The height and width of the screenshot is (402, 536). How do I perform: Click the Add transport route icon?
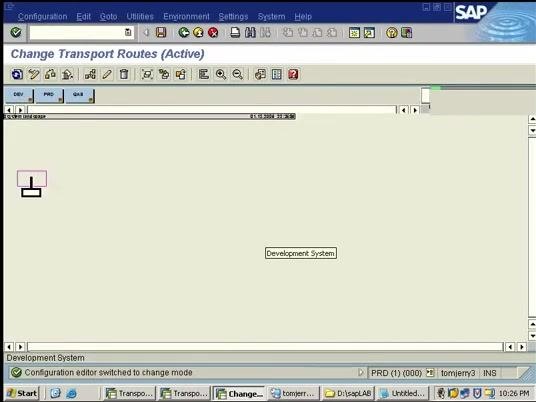click(90, 74)
